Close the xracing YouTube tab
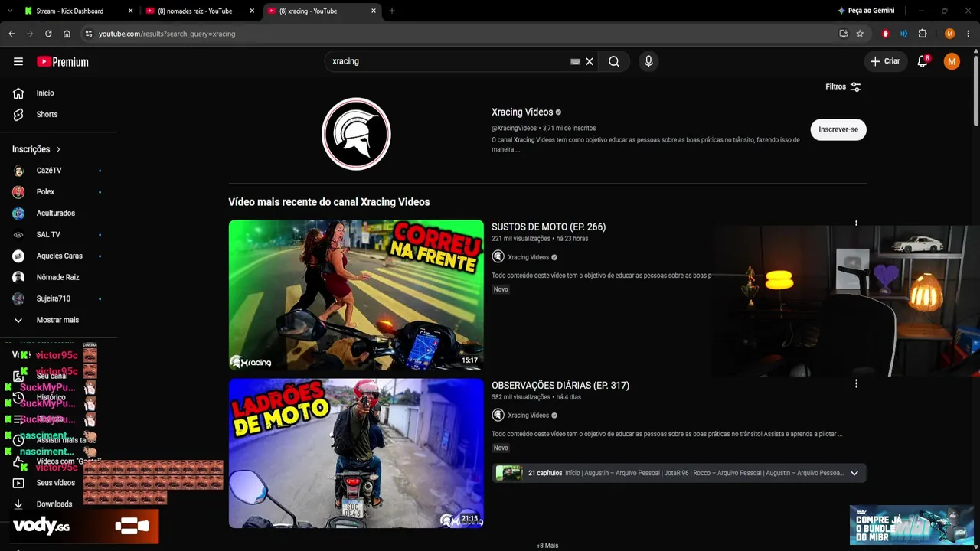This screenshot has width=980, height=551. (x=374, y=11)
